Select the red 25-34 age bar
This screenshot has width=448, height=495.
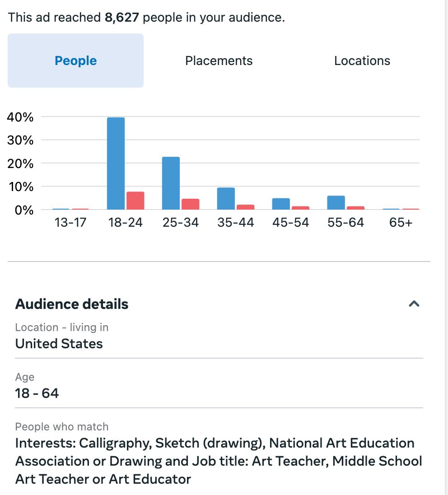pyautogui.click(x=190, y=204)
